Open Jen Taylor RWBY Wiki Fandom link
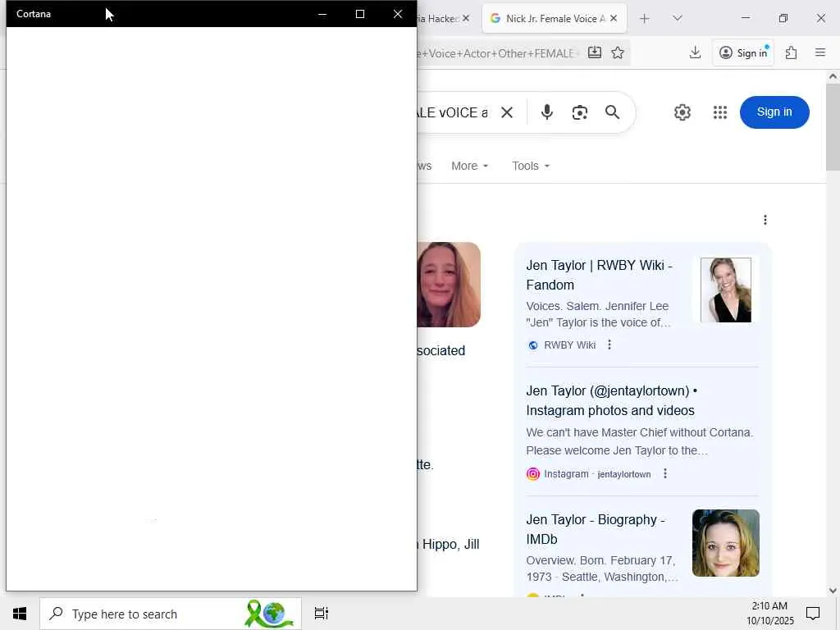Screen dimensions: 840x630 [599, 275]
